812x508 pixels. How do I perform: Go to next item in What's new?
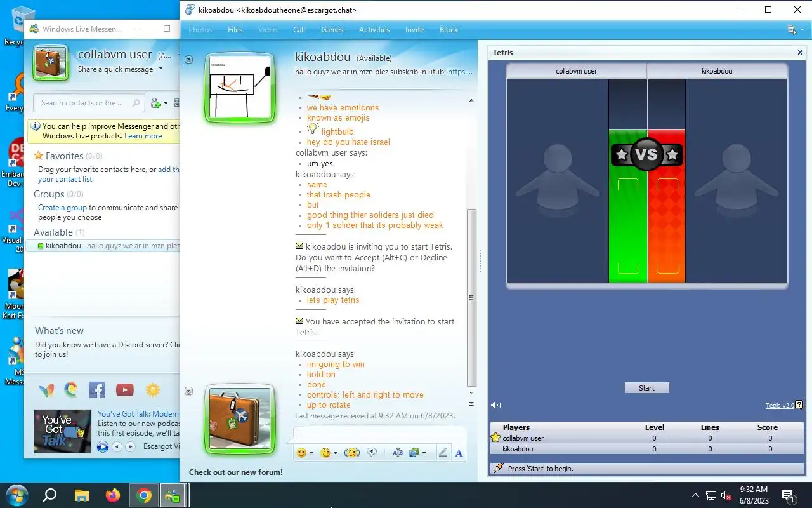coord(131,446)
